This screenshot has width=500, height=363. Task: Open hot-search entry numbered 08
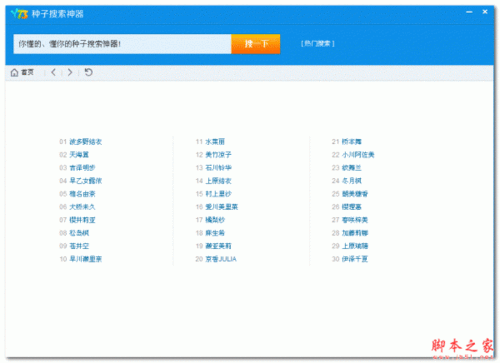click(79, 233)
